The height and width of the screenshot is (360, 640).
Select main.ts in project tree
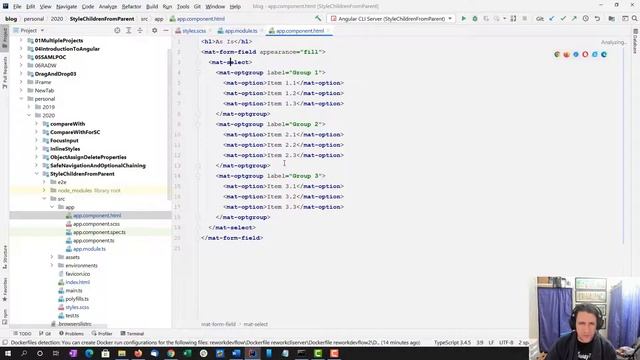pos(73,291)
